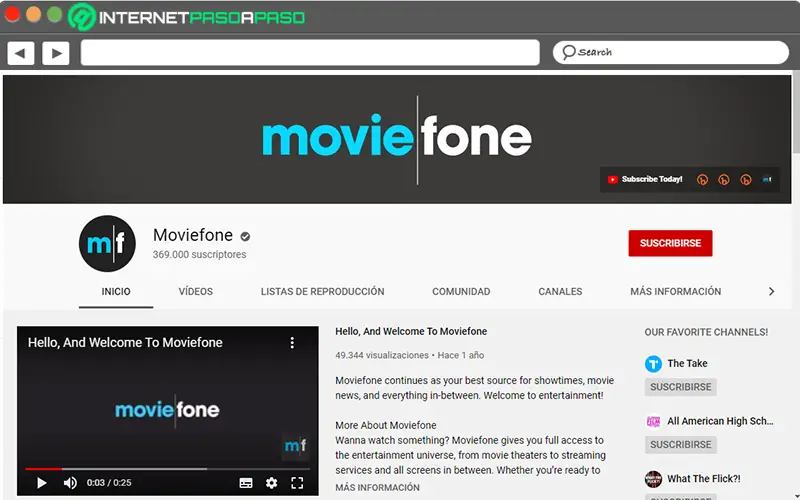Click the mf watermark in video corner

click(x=295, y=446)
